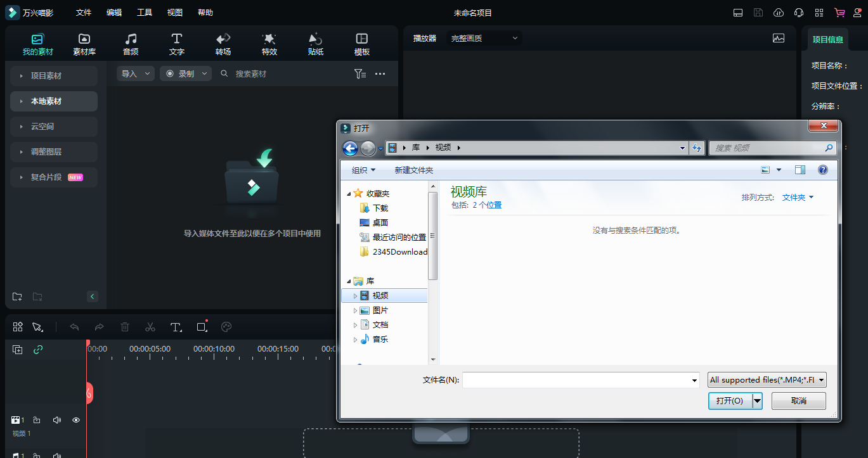Image resolution: width=868 pixels, height=458 pixels.
Task: Select the text tool in timeline toolbar
Action: [x=176, y=327]
